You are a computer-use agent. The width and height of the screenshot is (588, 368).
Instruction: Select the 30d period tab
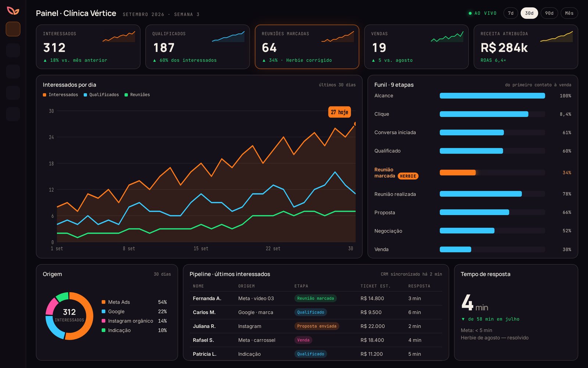pyautogui.click(x=529, y=13)
